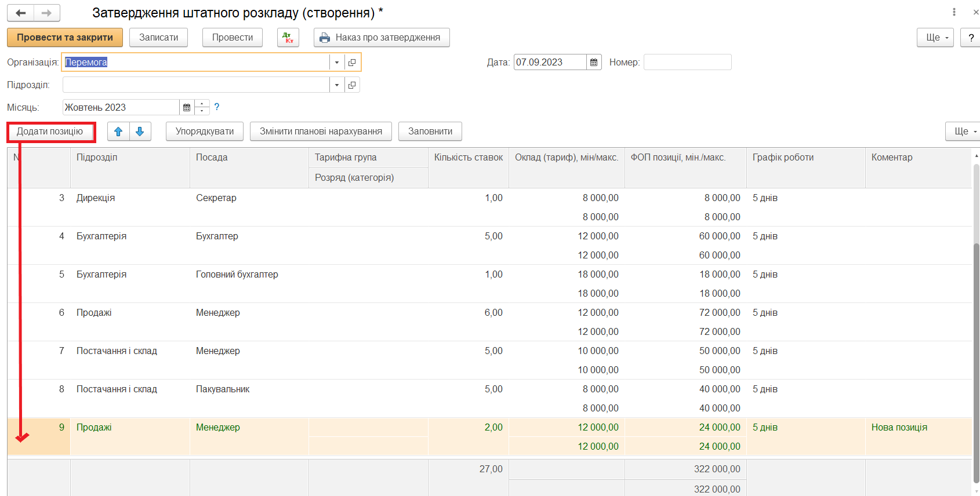Expand the Організація dropdown list
This screenshot has width=980, height=496.
(x=337, y=62)
